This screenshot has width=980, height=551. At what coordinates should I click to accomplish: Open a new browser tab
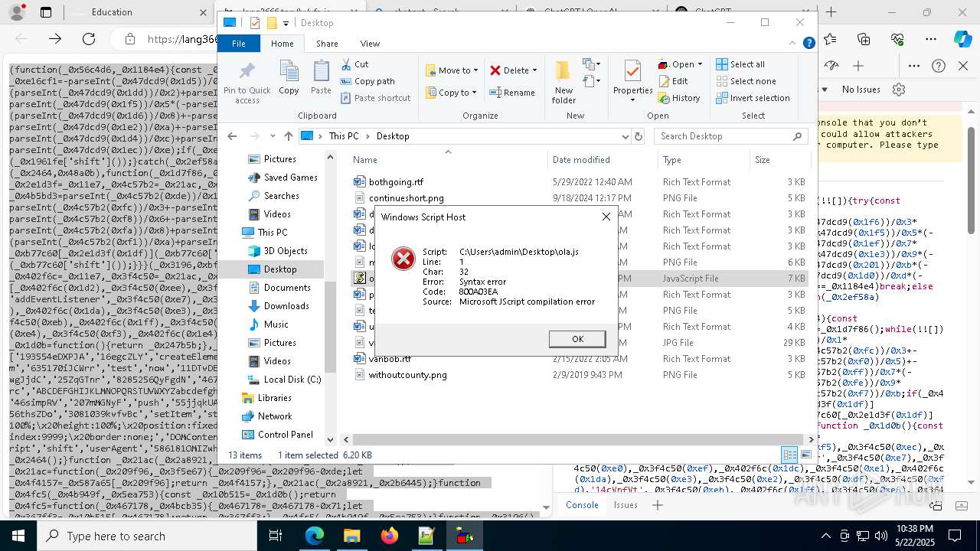pyautogui.click(x=831, y=12)
